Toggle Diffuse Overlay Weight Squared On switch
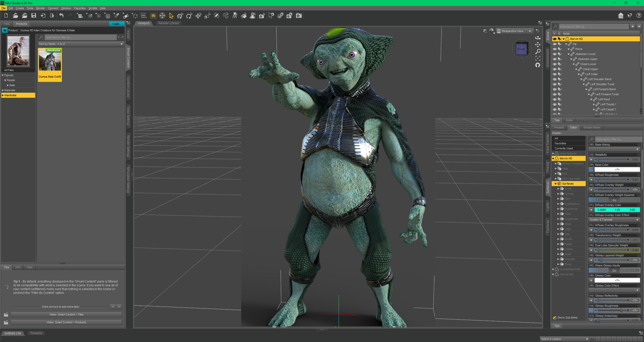The width and height of the screenshot is (644, 342). 614,200
